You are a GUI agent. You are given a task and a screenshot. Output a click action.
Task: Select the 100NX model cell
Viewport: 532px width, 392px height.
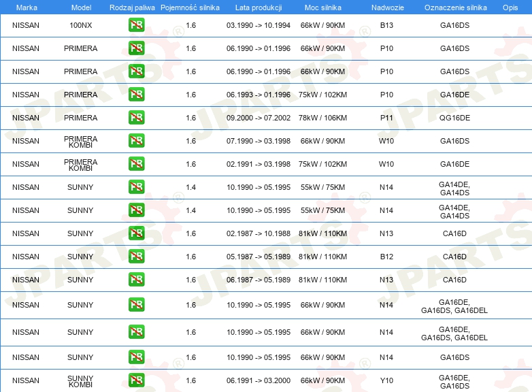coord(81,25)
